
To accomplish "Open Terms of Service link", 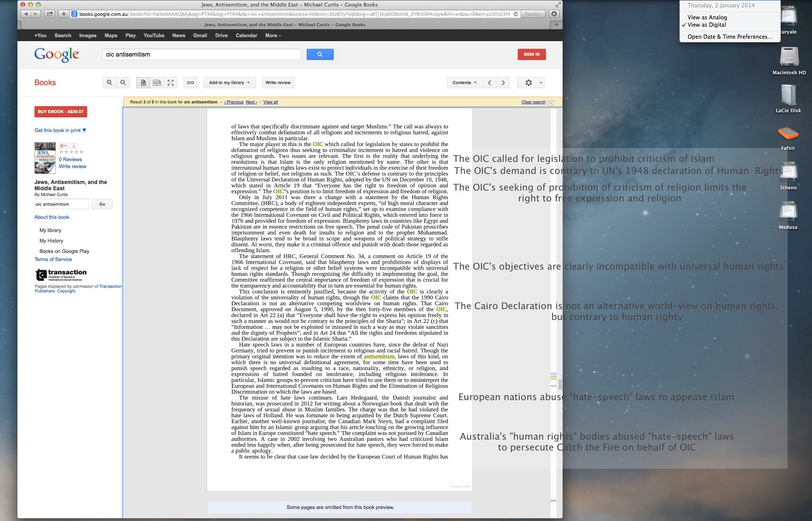I will 53,259.
